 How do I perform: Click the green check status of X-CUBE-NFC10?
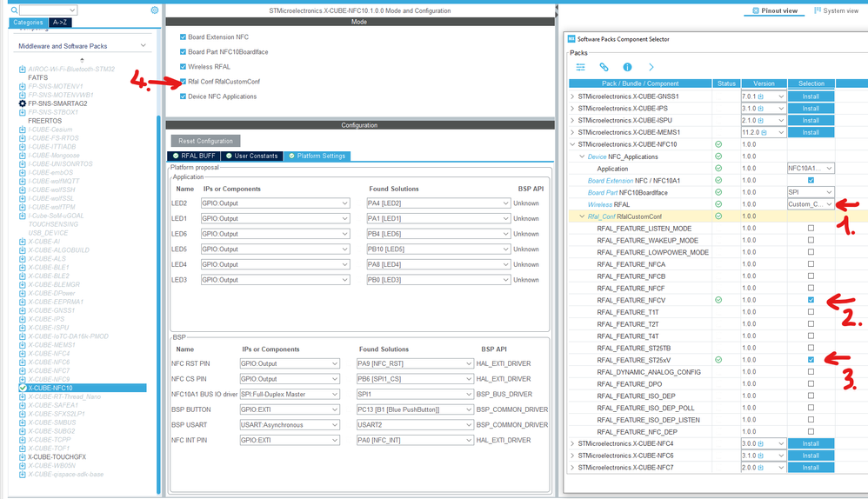click(x=718, y=144)
